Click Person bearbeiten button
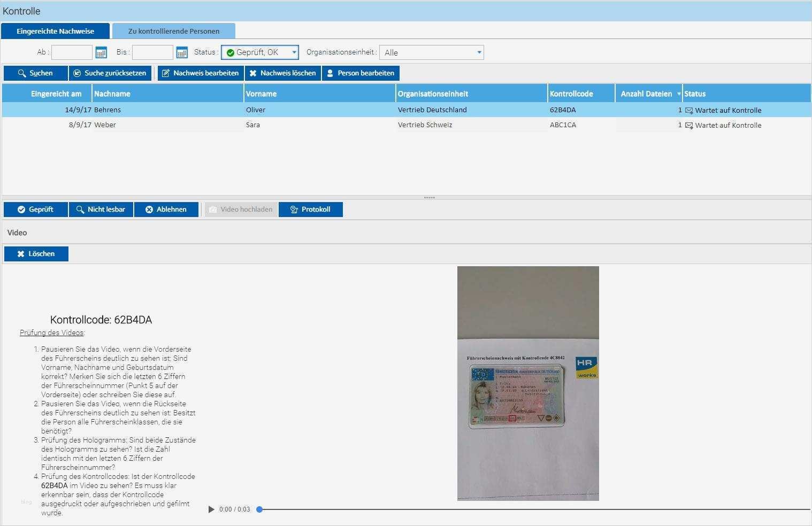The image size is (812, 526). 361,73
